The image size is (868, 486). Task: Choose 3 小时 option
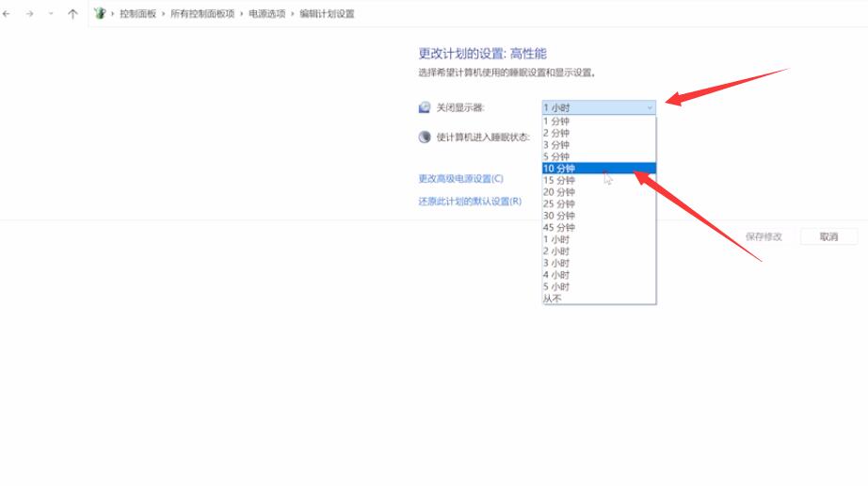pyautogui.click(x=599, y=263)
